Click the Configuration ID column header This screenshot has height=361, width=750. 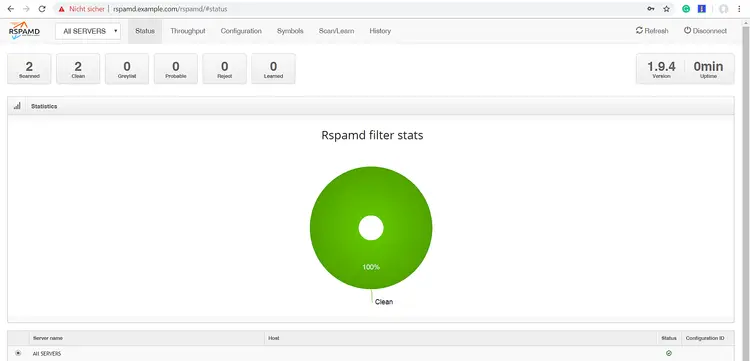click(705, 338)
